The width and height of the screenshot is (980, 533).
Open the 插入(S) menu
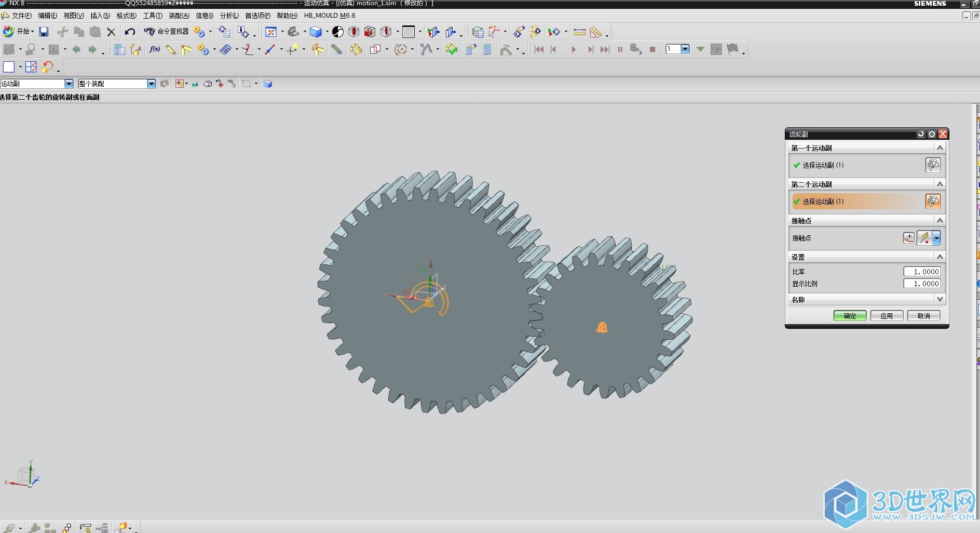pyautogui.click(x=100, y=16)
